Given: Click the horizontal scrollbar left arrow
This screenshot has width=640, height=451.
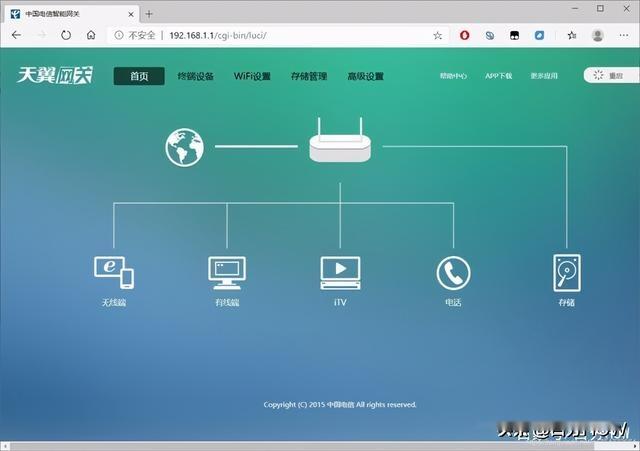Looking at the screenshot, I should [4, 447].
